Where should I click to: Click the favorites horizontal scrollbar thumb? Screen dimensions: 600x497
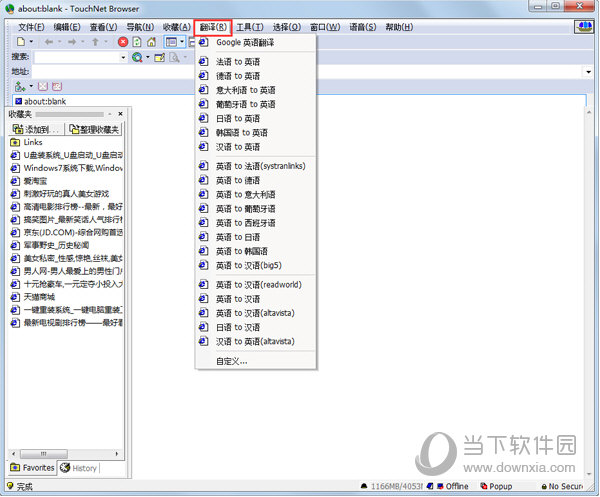pos(44,454)
